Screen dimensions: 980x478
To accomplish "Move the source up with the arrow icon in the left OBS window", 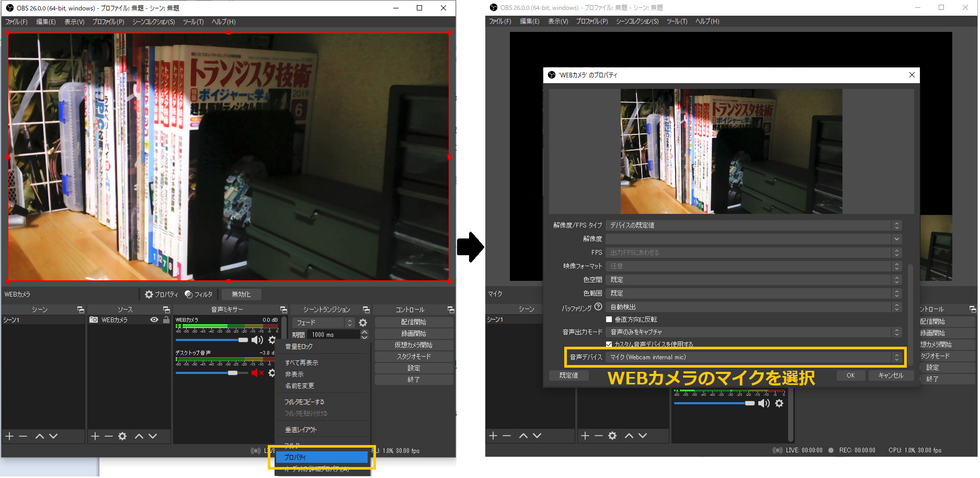I will tap(139, 436).
